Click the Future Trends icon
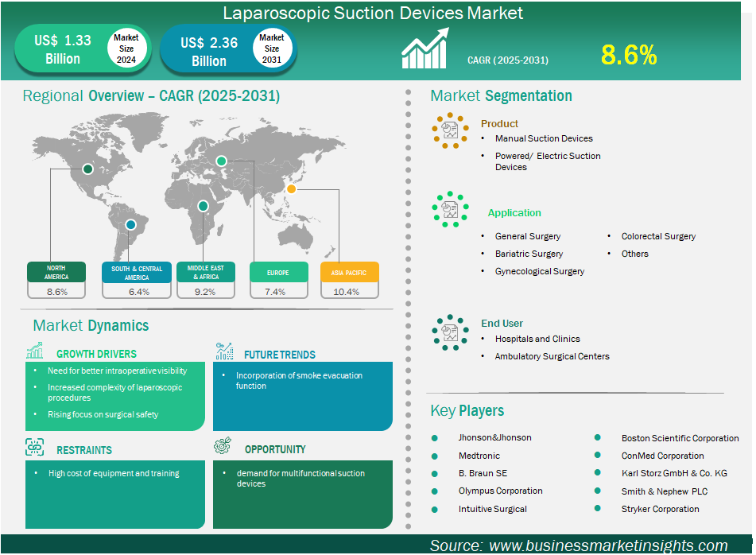This screenshot has height=555, width=756. (224, 351)
